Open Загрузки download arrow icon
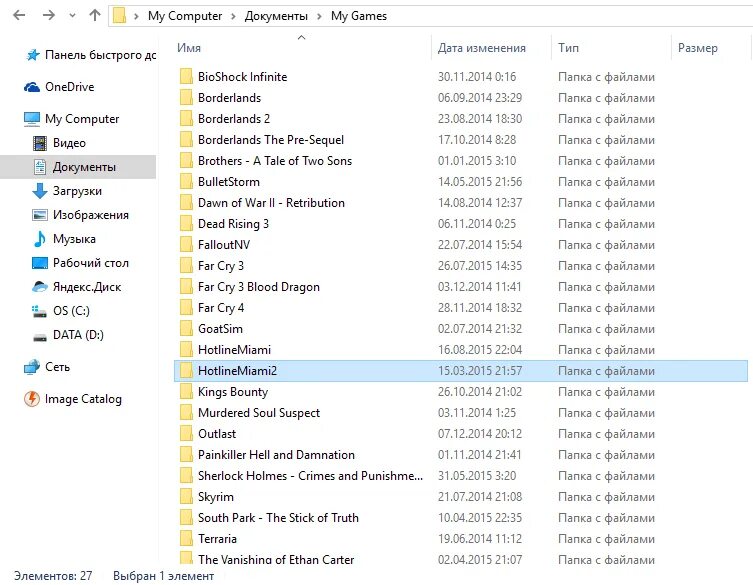The image size is (753, 585). (x=40, y=191)
